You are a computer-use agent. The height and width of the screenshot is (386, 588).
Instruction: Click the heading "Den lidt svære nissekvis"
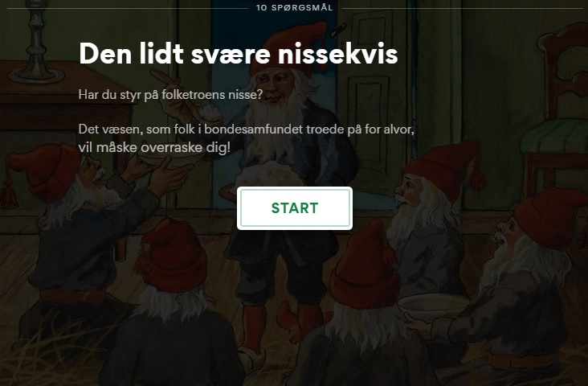[x=238, y=54]
